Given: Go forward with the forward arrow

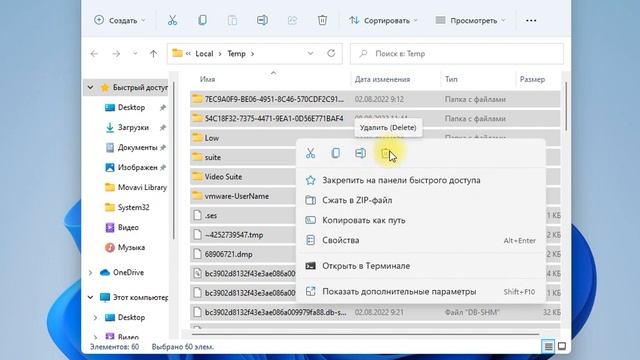Looking at the screenshot, I should pyautogui.click(x=116, y=53).
